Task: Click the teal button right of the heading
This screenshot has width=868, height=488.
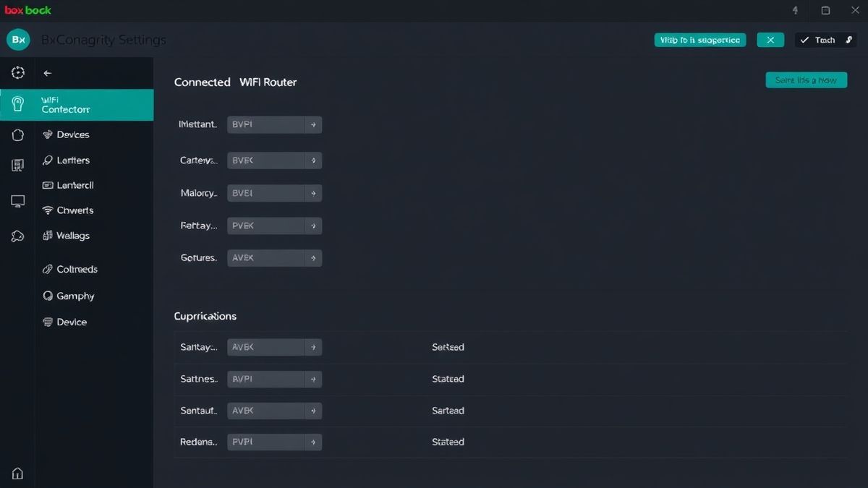Action: [806, 80]
